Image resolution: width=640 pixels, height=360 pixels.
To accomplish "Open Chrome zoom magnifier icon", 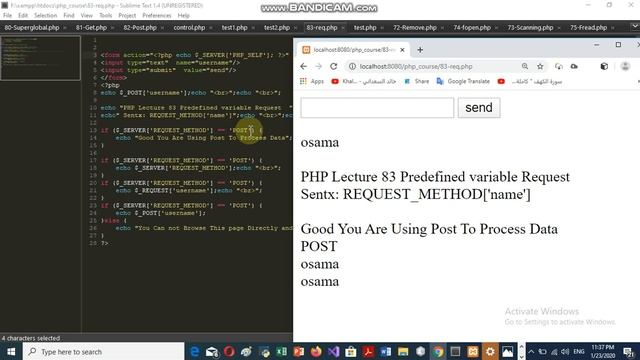I will pyautogui.click(x=525, y=66).
